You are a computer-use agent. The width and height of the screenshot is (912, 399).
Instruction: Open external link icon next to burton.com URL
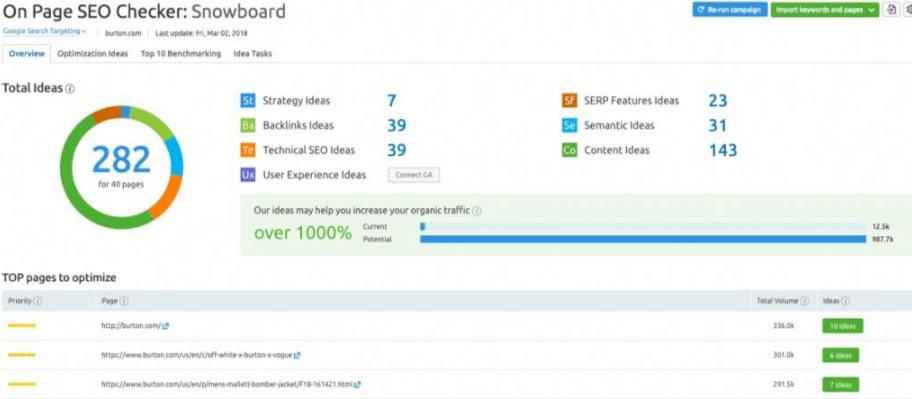coord(166,326)
